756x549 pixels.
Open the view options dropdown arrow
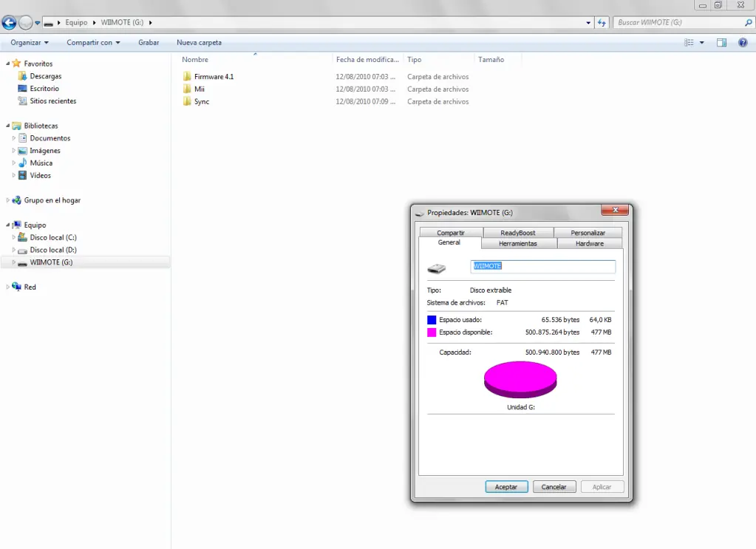pyautogui.click(x=701, y=42)
